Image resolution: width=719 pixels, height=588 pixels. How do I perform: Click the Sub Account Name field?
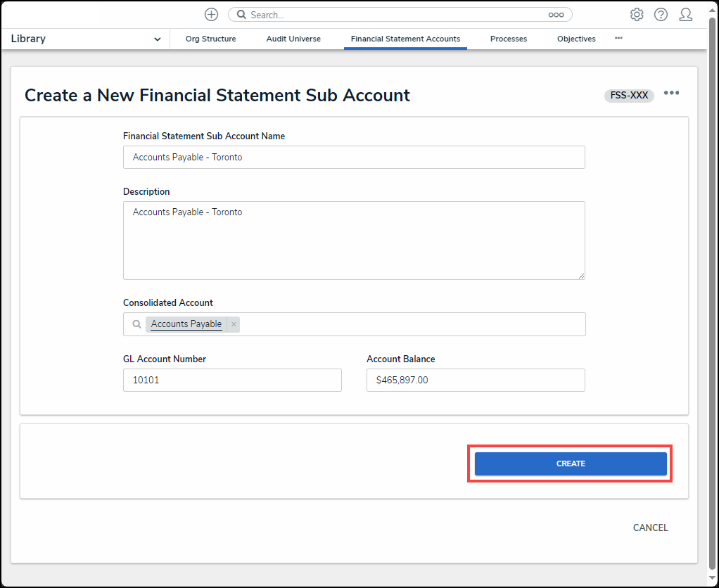pyautogui.click(x=354, y=158)
